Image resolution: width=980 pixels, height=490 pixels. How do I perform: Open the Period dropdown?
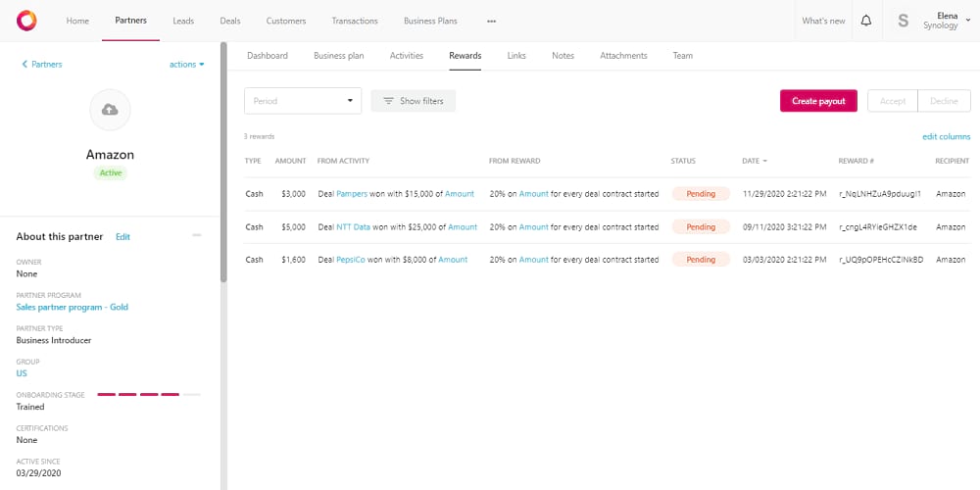pyautogui.click(x=303, y=101)
